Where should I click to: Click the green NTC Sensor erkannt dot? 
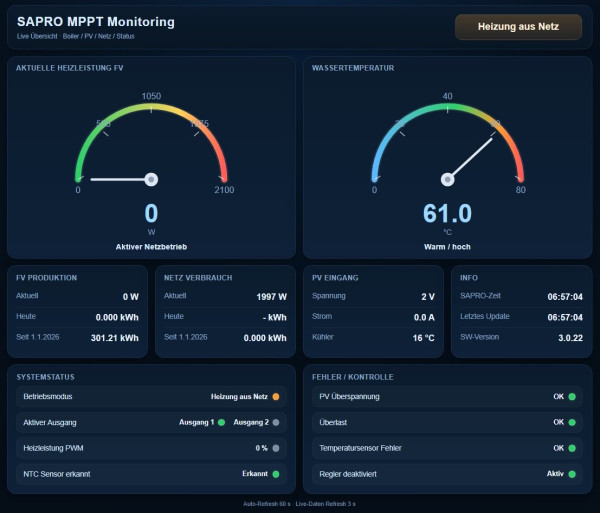pos(276,473)
